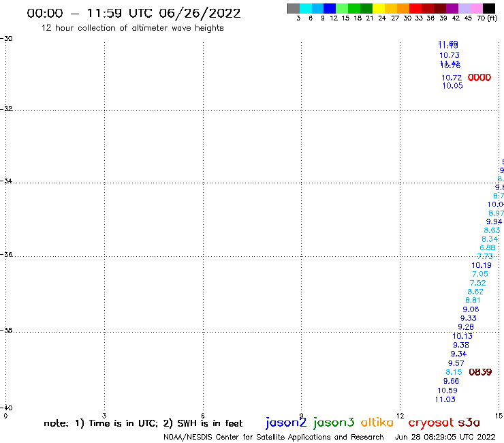The image size is (504, 443).
Task: Select the pure blue swatch in the legend
Action: [330, 8]
